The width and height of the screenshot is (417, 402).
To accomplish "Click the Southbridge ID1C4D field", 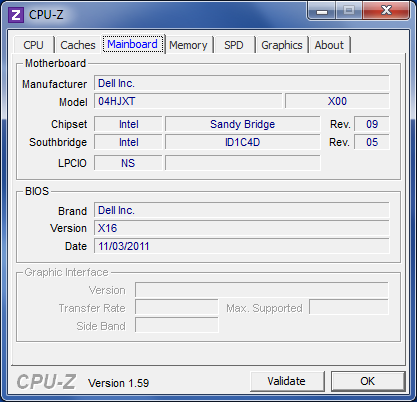I will [x=243, y=142].
